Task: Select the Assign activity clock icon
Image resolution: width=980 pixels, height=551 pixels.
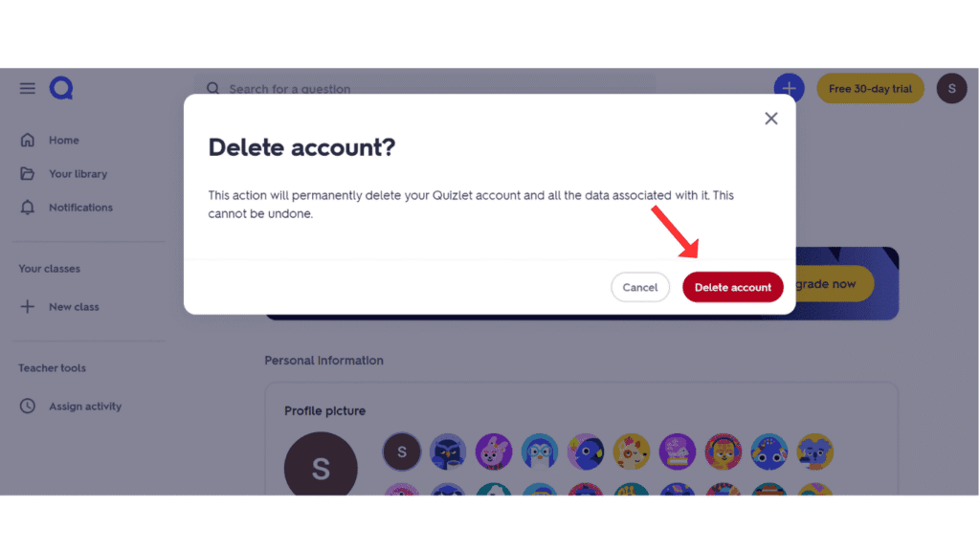Action: click(x=27, y=406)
